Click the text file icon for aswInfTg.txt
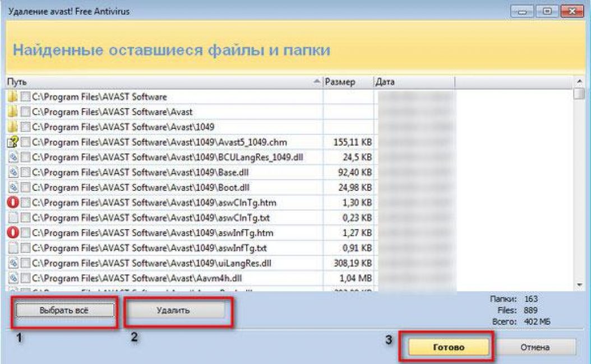Viewport: 591px width, 364px height. click(x=13, y=248)
